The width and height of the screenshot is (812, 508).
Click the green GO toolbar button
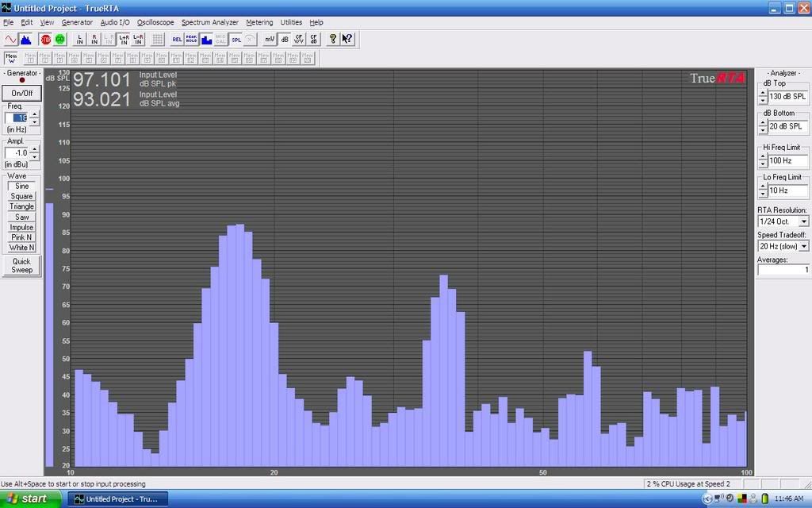click(x=60, y=40)
